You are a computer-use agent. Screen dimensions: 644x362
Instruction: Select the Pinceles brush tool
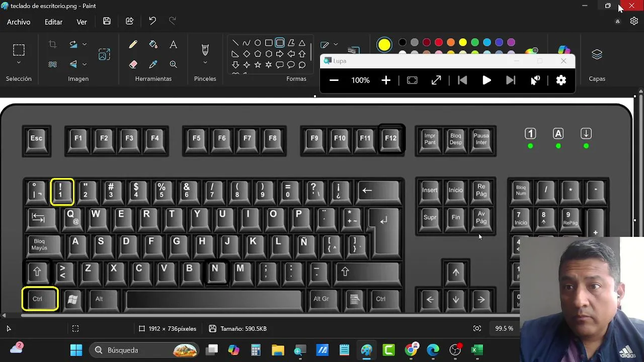click(x=205, y=49)
